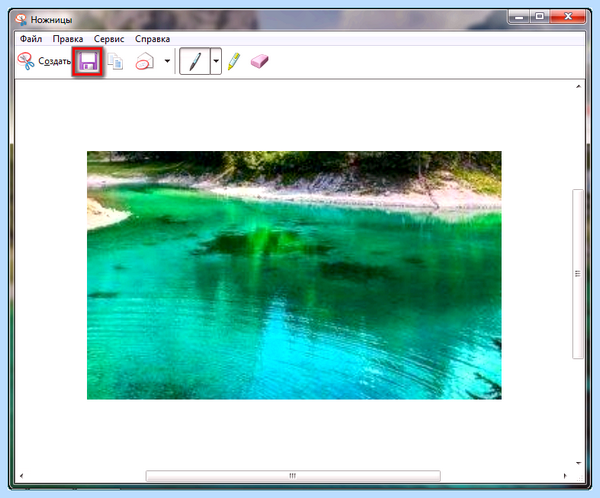
Task: Click the vertical scrollbar up arrow
Action: [578, 87]
